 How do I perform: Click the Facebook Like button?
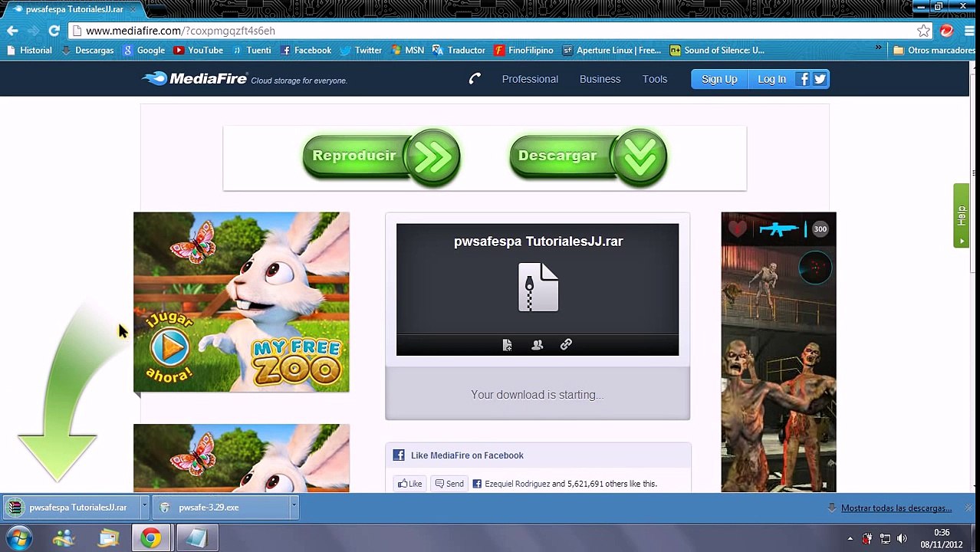coord(410,484)
